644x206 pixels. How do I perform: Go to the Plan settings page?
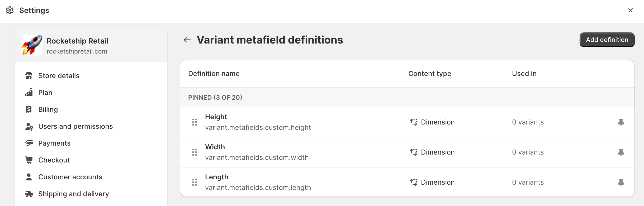(45, 93)
